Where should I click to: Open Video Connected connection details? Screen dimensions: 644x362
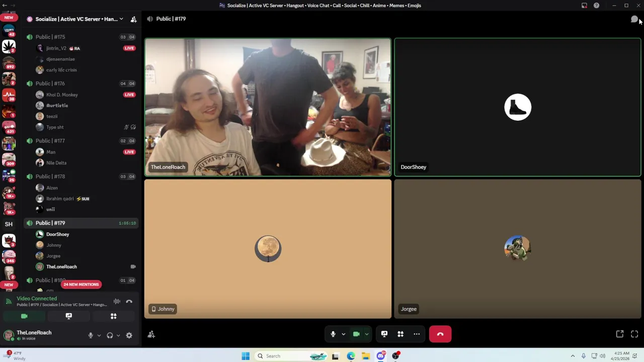click(x=37, y=298)
